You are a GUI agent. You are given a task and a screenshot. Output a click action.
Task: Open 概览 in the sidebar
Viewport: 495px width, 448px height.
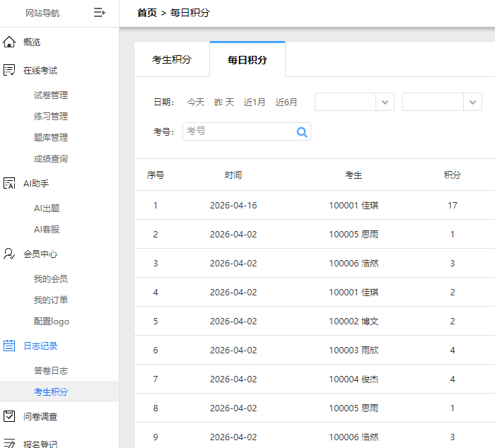pyautogui.click(x=32, y=42)
